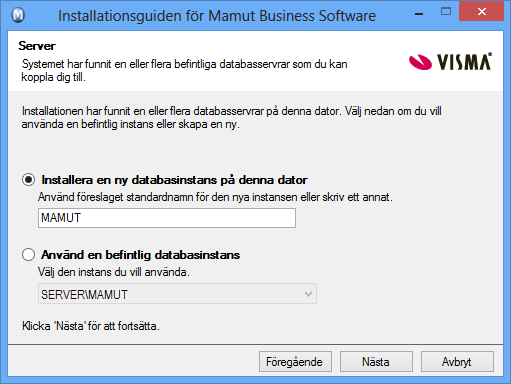This screenshot has width=511, height=384.
Task: Close the Mamut installation guide window
Action: click(481, 11)
